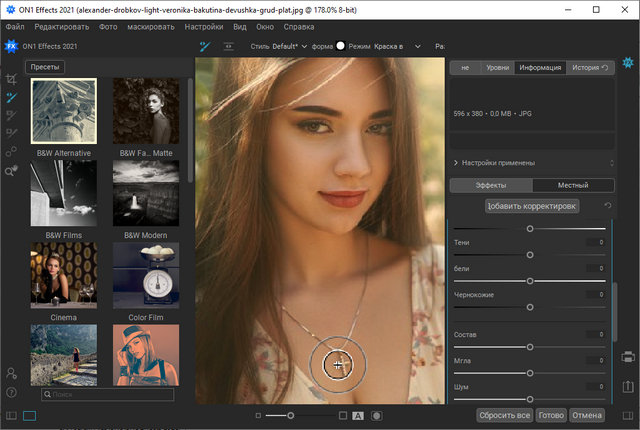The width and height of the screenshot is (640, 430).
Task: Click the Zoom magnifier tool
Action: coord(11,171)
